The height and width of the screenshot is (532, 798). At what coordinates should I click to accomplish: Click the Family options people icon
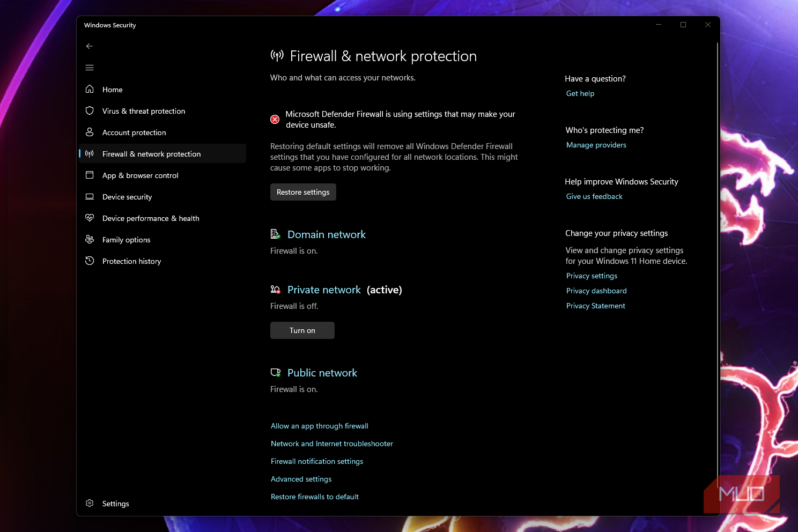pos(90,239)
